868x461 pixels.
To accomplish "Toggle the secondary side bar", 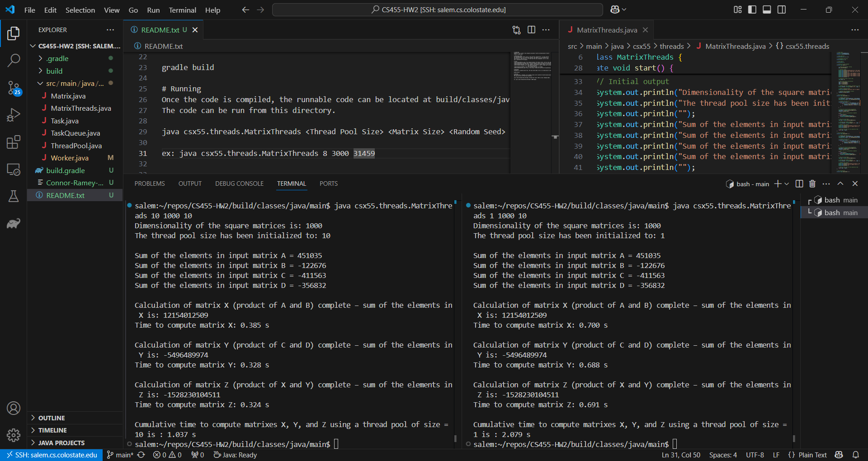I will 782,9.
